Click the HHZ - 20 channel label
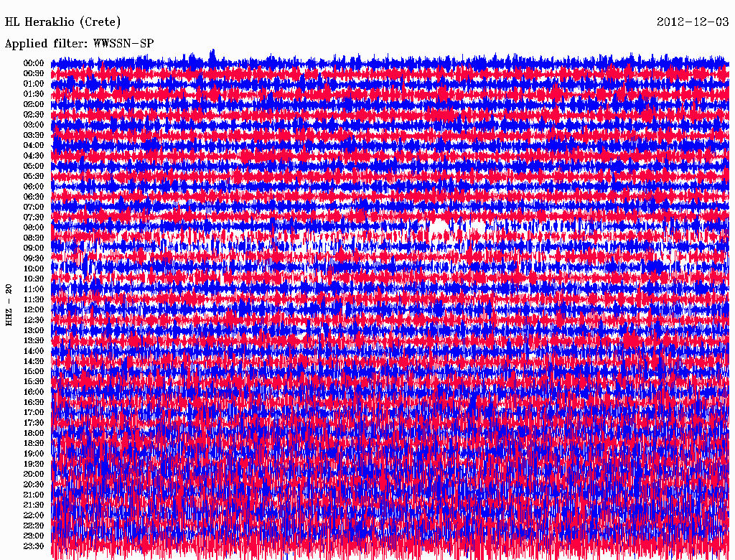This screenshot has width=735, height=560. tap(9, 305)
